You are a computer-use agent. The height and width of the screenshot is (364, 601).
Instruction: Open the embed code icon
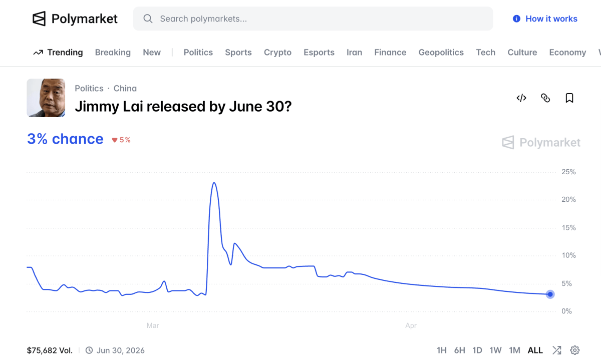pyautogui.click(x=521, y=98)
